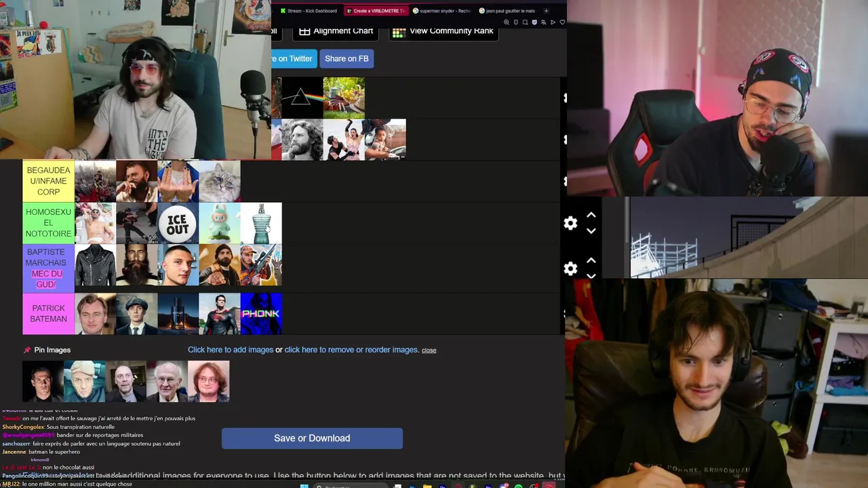Select the elderly white-haired man in image pool

pyautogui.click(x=167, y=382)
